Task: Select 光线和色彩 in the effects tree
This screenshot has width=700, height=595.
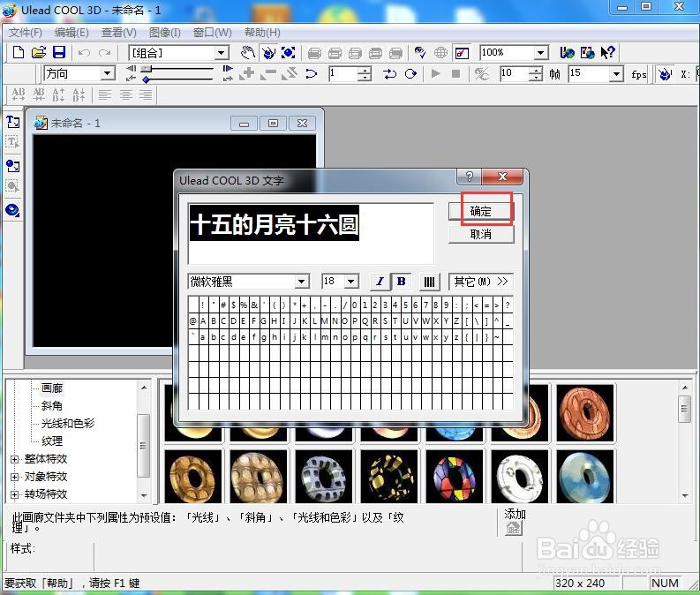Action: [67, 423]
